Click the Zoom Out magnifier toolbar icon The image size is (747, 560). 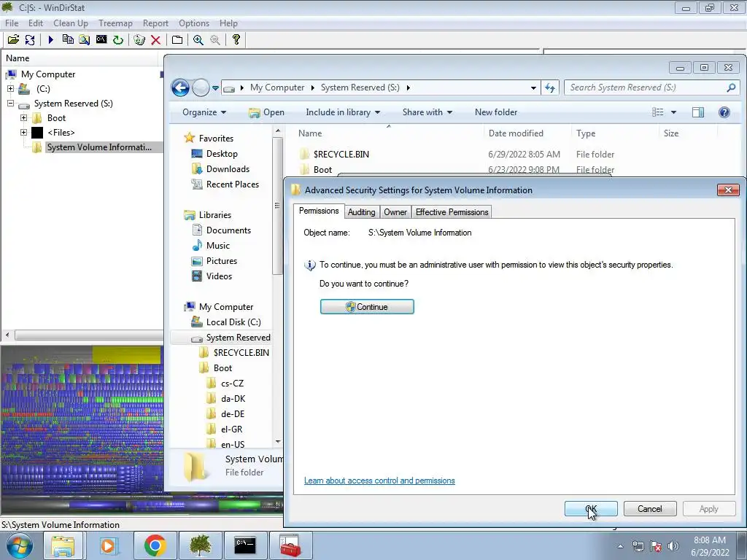pyautogui.click(x=215, y=39)
